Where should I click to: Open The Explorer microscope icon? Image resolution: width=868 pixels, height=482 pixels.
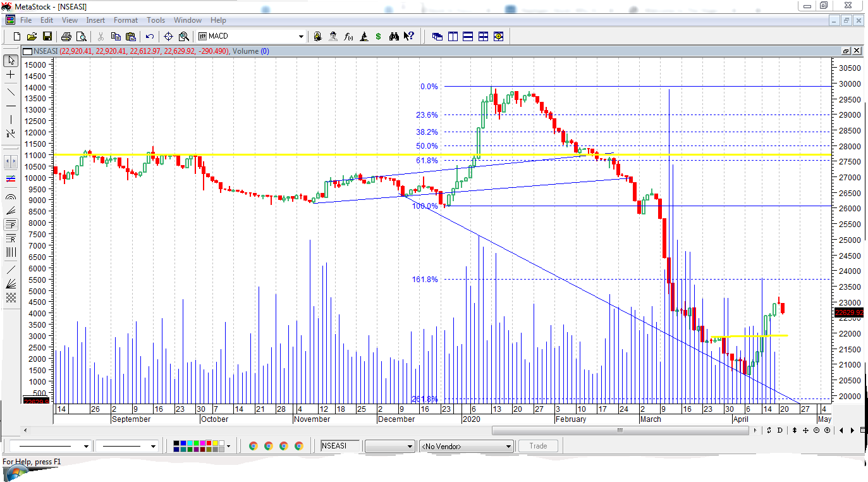point(364,37)
